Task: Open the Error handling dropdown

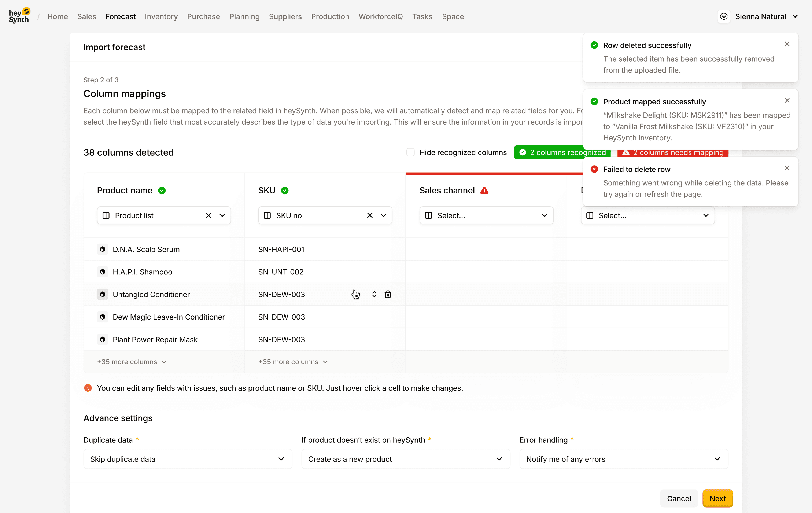Action: 624,459
